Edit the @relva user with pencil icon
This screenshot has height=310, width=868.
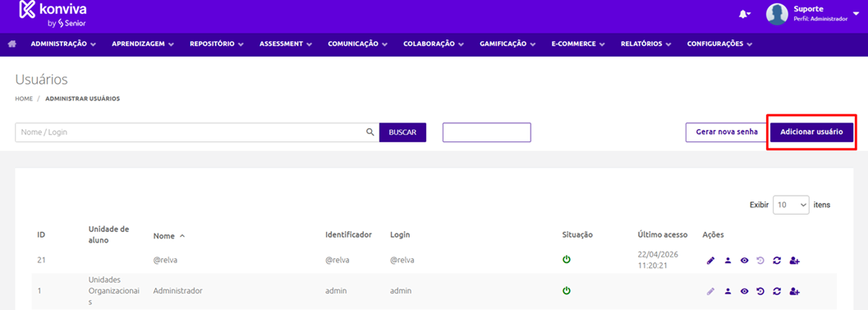point(711,260)
